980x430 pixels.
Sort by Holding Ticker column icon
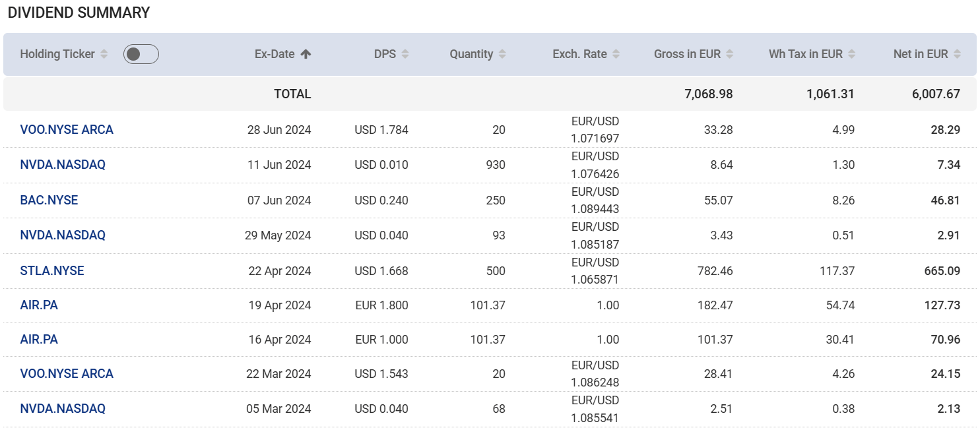tap(104, 54)
